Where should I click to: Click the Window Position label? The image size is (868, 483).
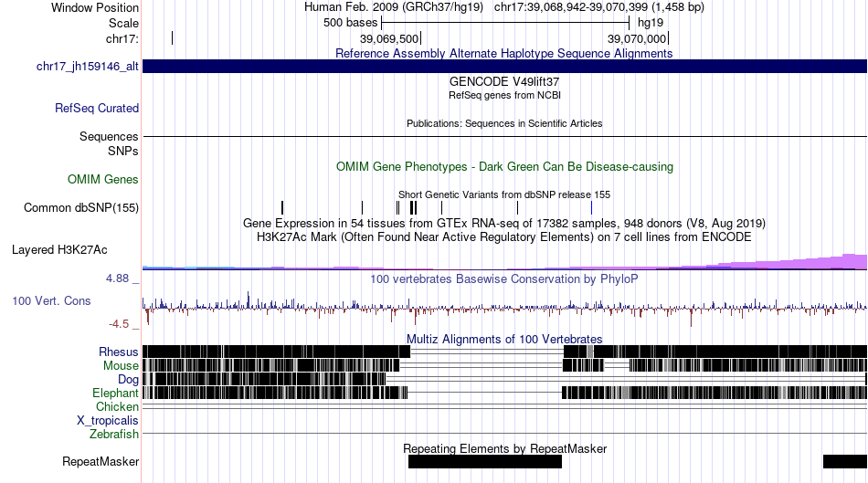[x=95, y=7]
